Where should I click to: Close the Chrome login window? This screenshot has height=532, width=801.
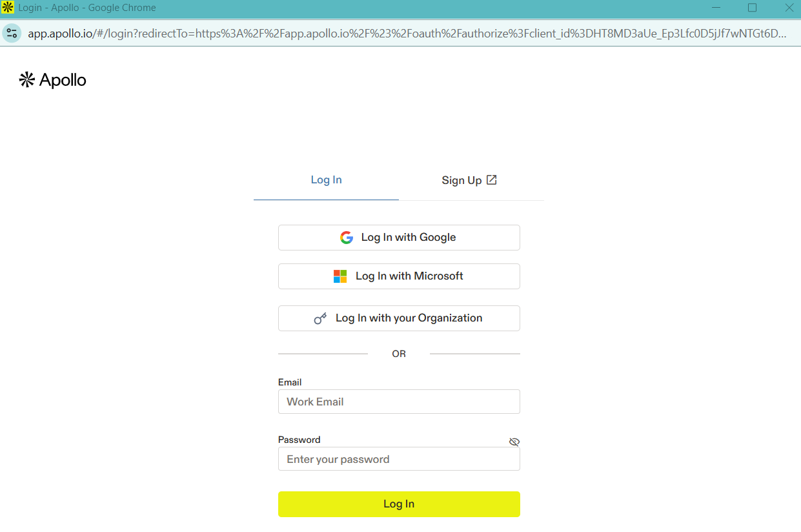pos(789,8)
